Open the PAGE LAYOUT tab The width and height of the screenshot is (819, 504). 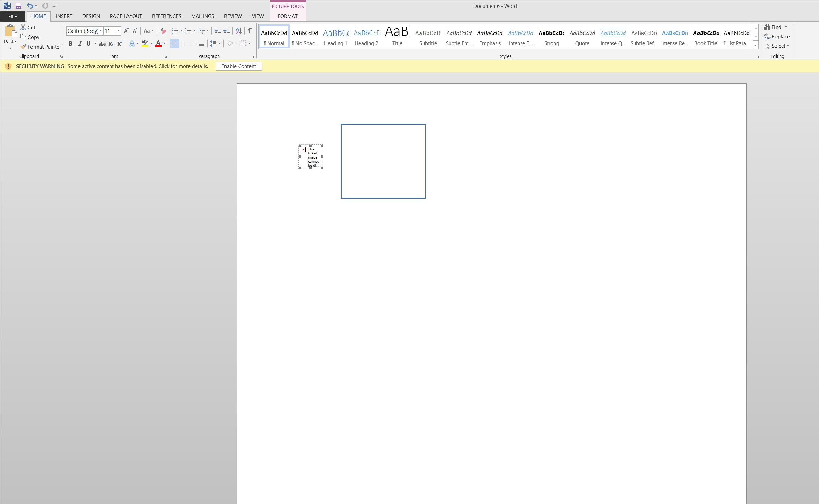(x=126, y=16)
